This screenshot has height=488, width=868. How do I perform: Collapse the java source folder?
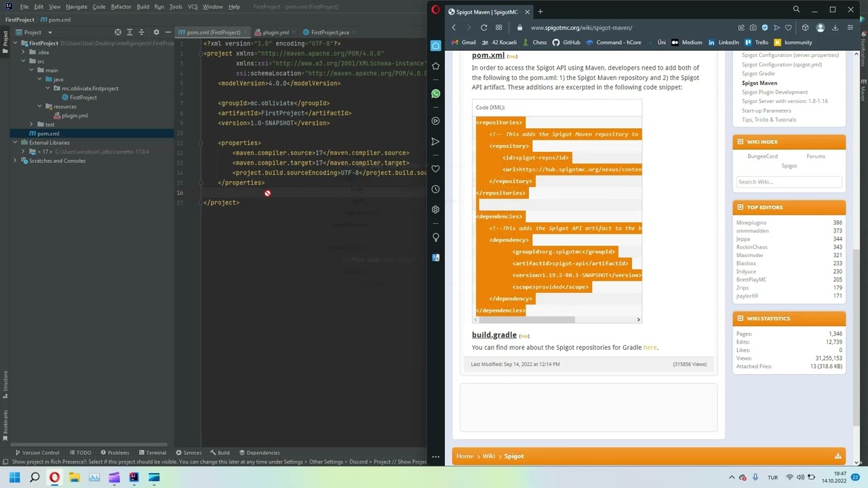(39, 79)
